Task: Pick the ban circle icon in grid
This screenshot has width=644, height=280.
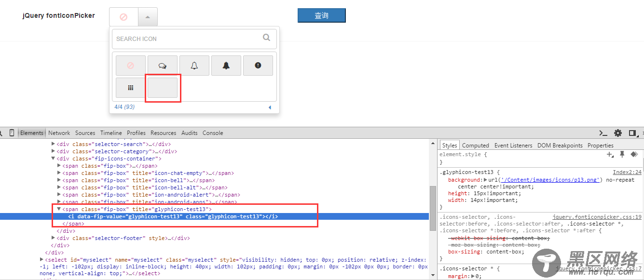Action: [x=131, y=66]
